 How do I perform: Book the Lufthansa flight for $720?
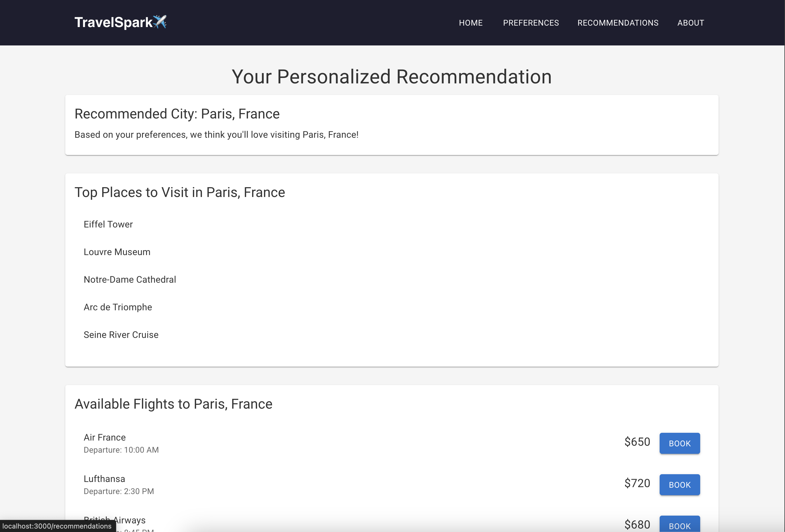coord(679,485)
